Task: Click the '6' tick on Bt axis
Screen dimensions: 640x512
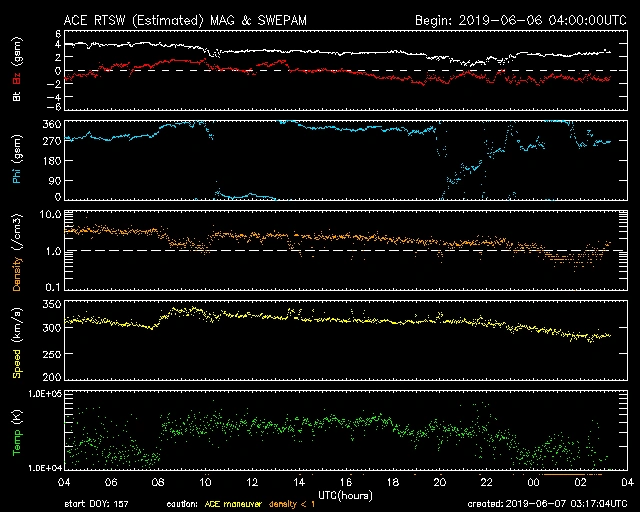Action: 58,33
